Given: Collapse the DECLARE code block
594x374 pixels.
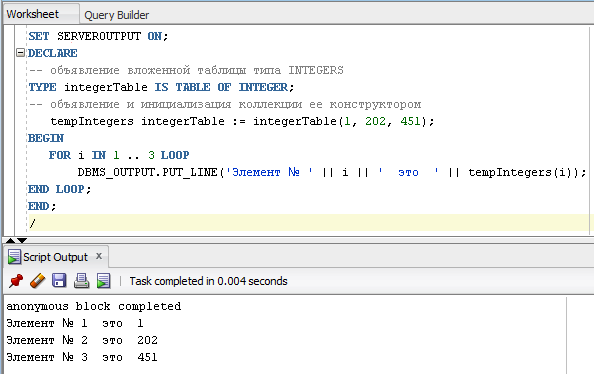Looking at the screenshot, I should (x=20, y=53).
